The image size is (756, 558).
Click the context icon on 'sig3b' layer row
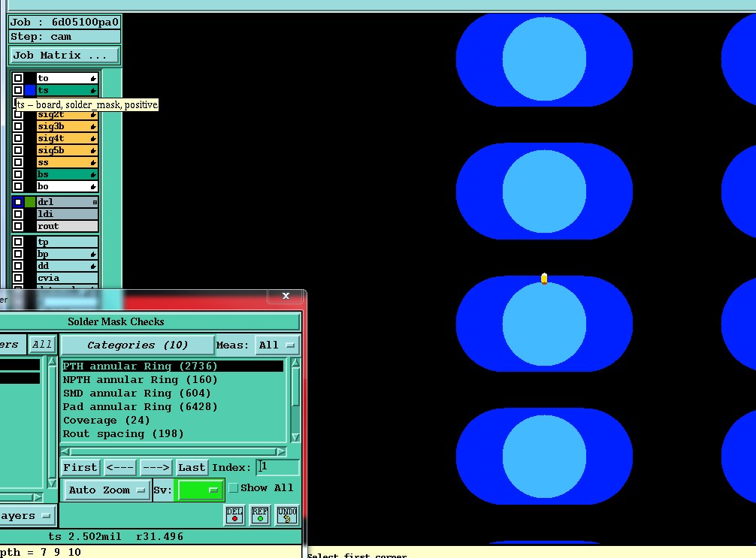click(93, 126)
